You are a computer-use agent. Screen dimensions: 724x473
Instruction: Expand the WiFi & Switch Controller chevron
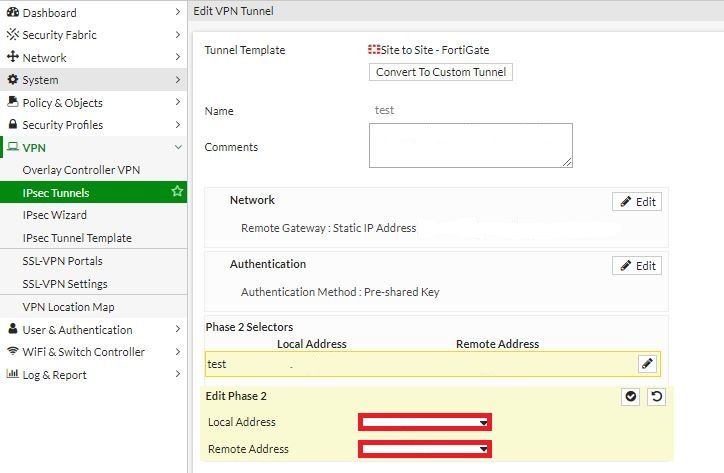178,352
